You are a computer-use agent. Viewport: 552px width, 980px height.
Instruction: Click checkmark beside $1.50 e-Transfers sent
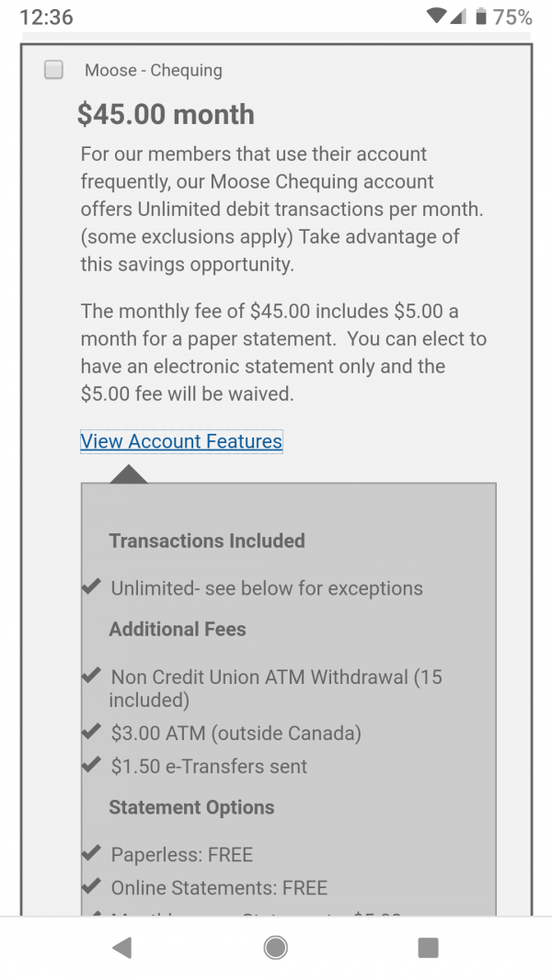91,765
